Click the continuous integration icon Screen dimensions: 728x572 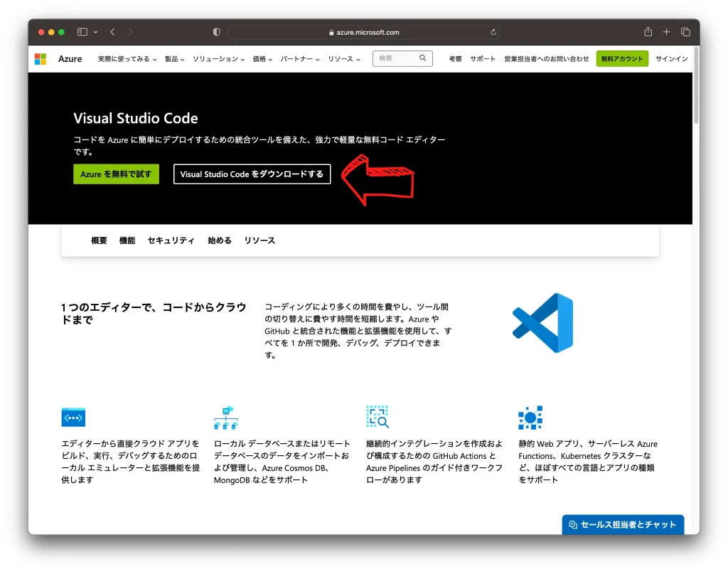click(x=378, y=418)
